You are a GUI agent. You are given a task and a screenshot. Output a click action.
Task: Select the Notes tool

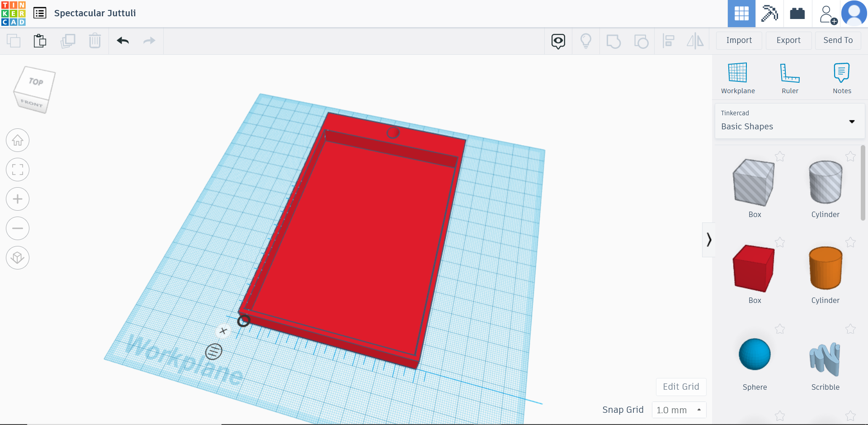(842, 78)
